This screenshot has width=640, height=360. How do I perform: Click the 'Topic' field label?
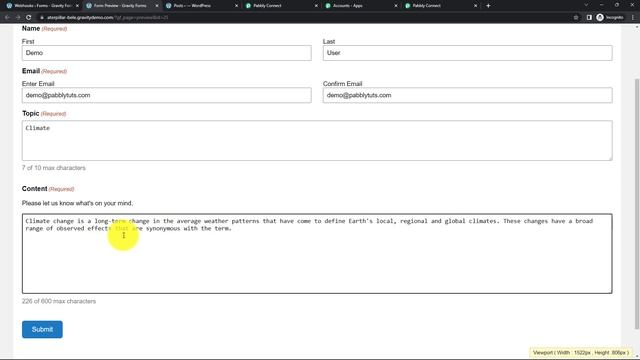31,113
